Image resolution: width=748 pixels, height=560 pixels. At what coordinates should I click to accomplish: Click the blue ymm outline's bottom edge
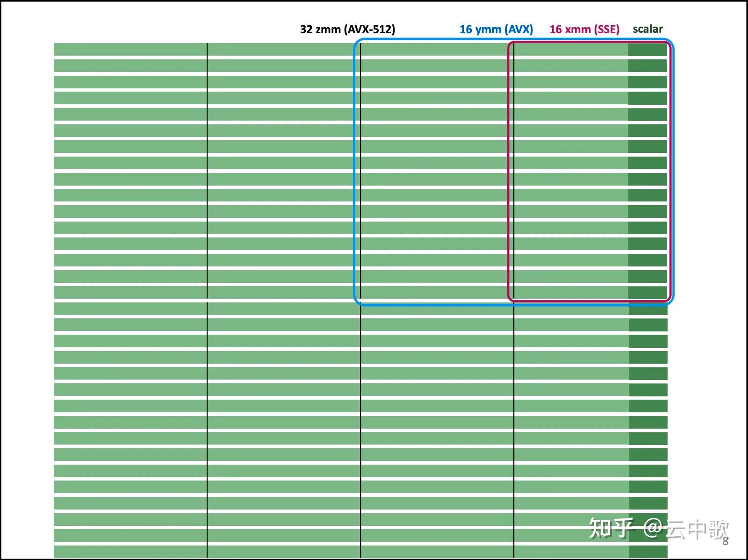(513, 305)
